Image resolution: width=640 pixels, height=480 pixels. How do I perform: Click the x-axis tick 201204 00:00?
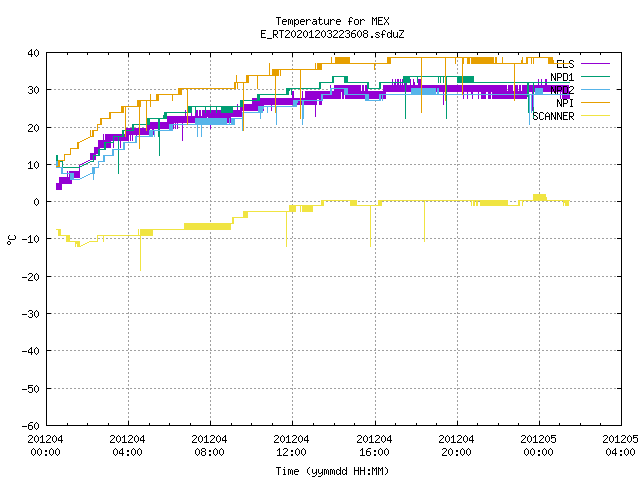pyautogui.click(x=45, y=446)
